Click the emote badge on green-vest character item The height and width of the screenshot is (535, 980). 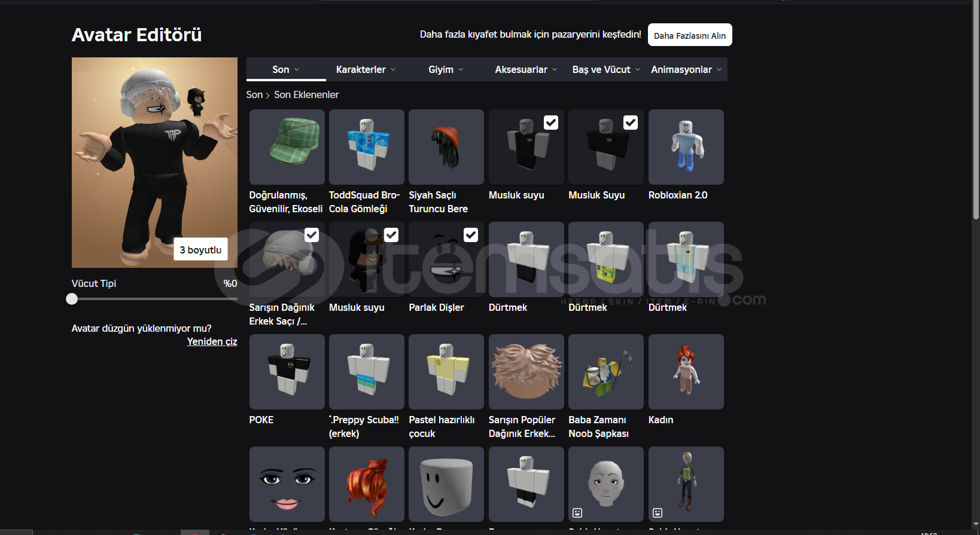(658, 513)
